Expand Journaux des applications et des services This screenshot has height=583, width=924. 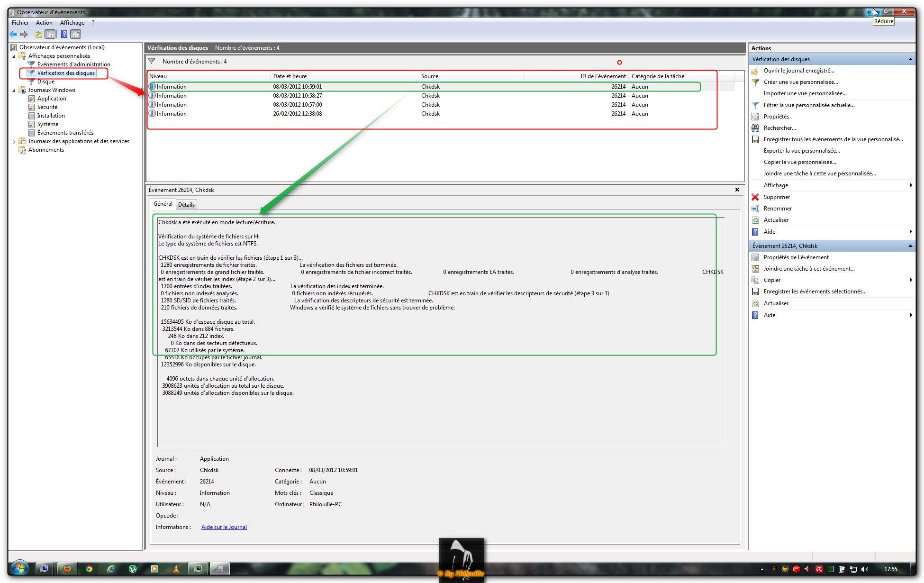coord(14,141)
